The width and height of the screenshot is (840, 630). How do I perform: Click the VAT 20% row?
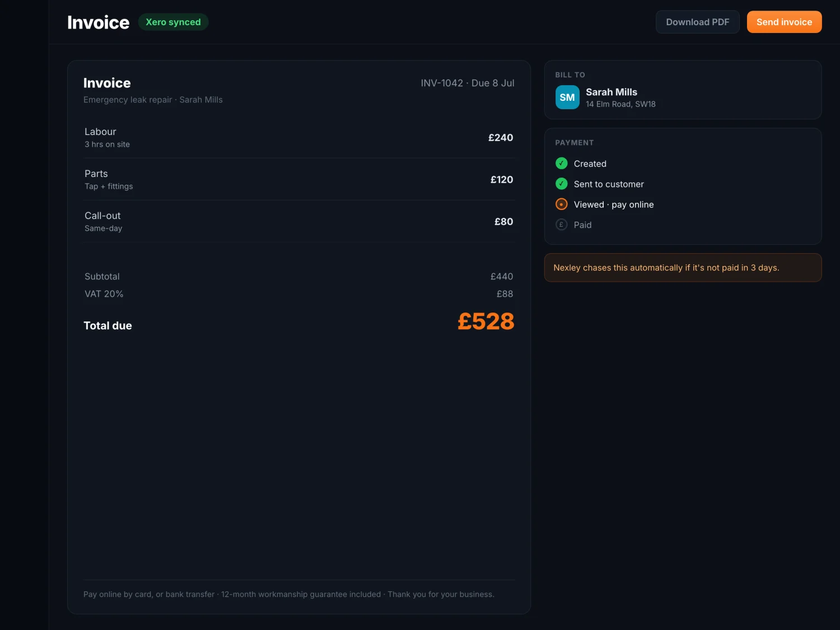coord(299,294)
